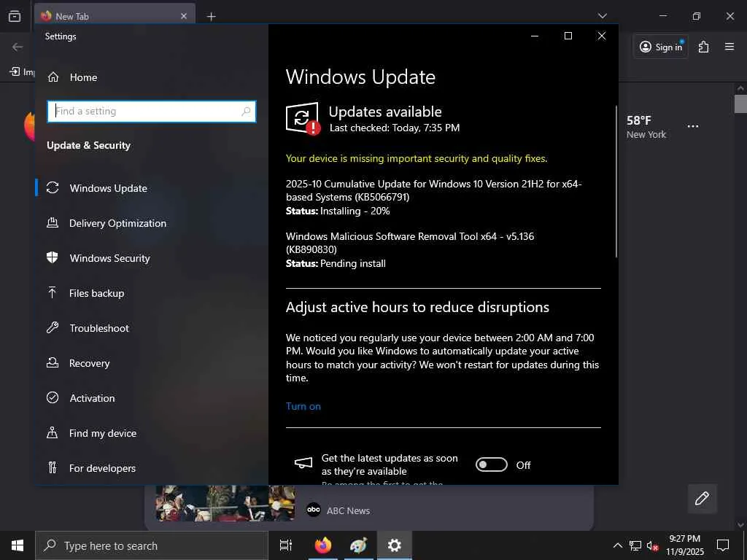747x560 pixels.
Task: Close the New Tab tab in Firefox
Action: 183,16
